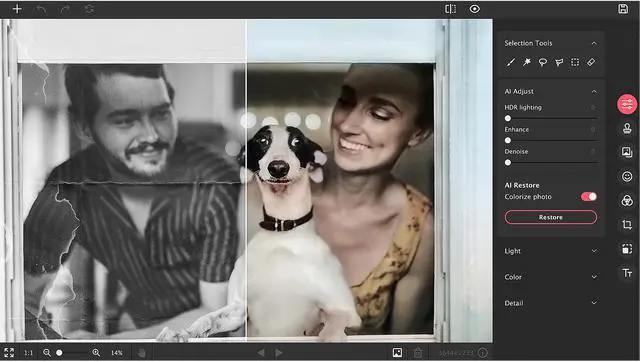
Task: Set zoom to 1:1 view
Action: [x=28, y=353]
